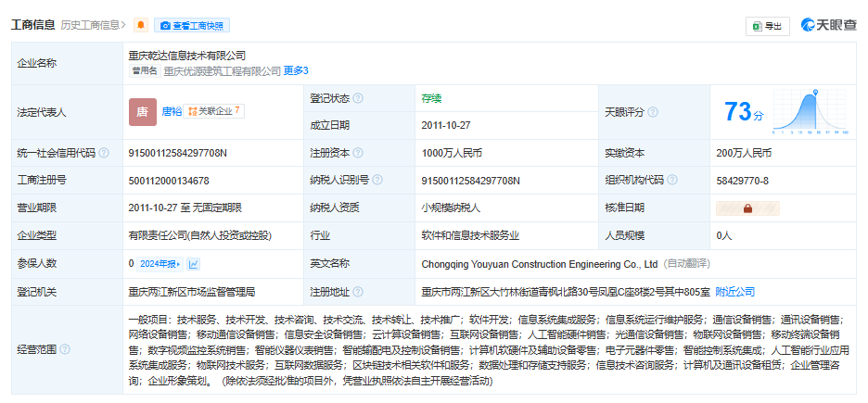Click business term 2011-10-27 至 无固定期限
This screenshot has height=403, width=868.
[185, 208]
